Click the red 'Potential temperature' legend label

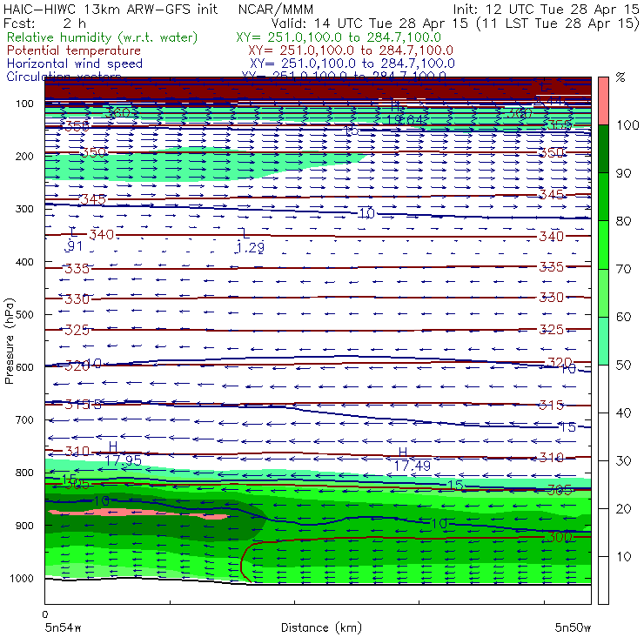(74, 50)
